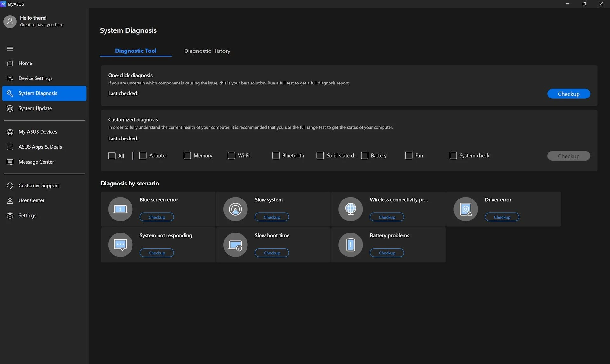Start Slow system Checkup
Image resolution: width=610 pixels, height=364 pixels.
(272, 217)
